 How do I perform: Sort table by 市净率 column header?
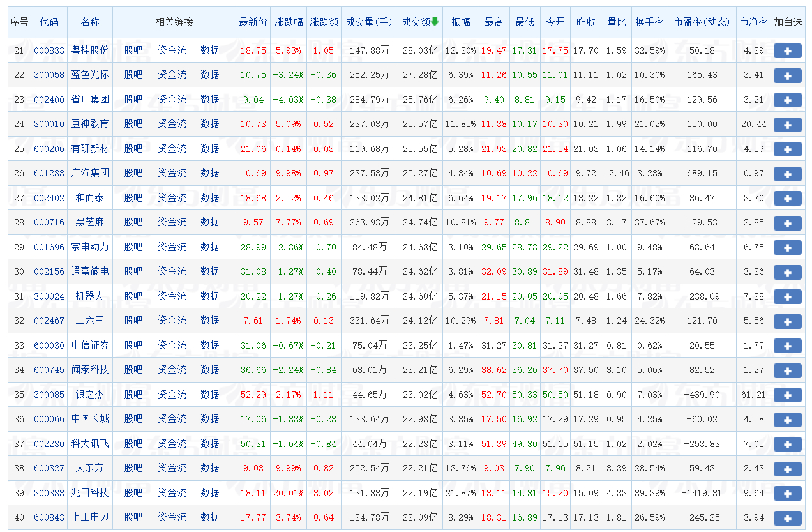[x=753, y=22]
